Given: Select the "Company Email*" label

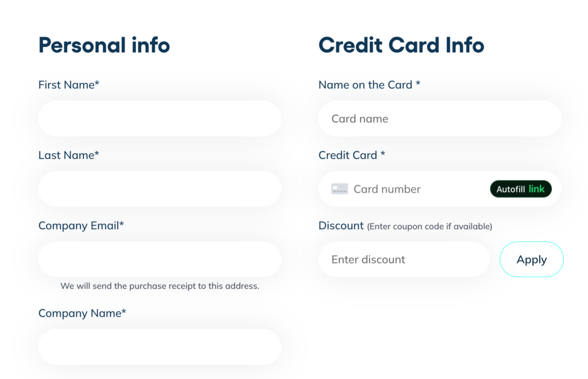Looking at the screenshot, I should click(x=81, y=226).
